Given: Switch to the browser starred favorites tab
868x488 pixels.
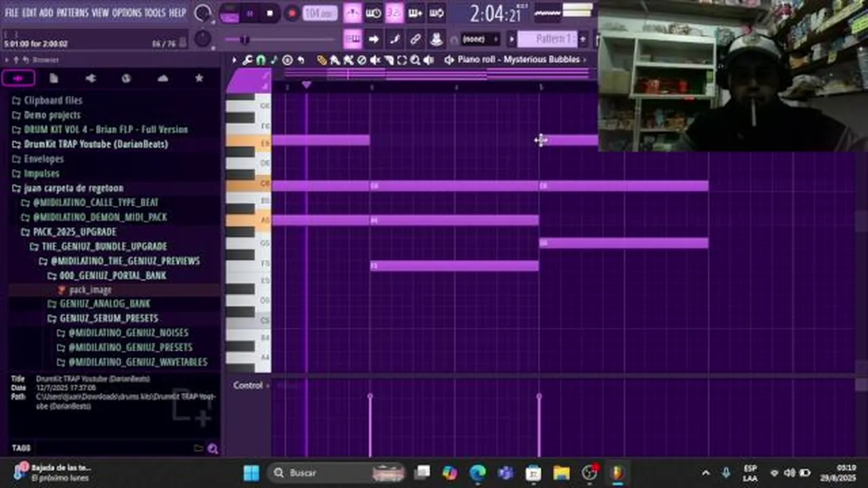Looking at the screenshot, I should click(199, 79).
